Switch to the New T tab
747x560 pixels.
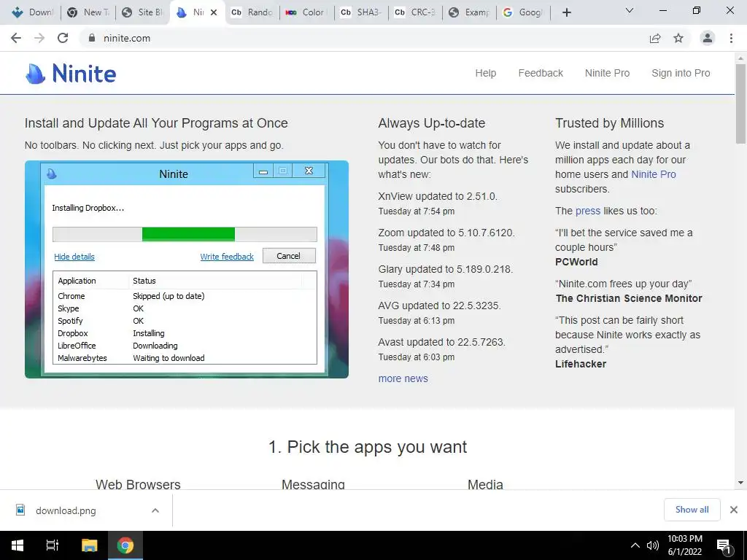pos(88,12)
